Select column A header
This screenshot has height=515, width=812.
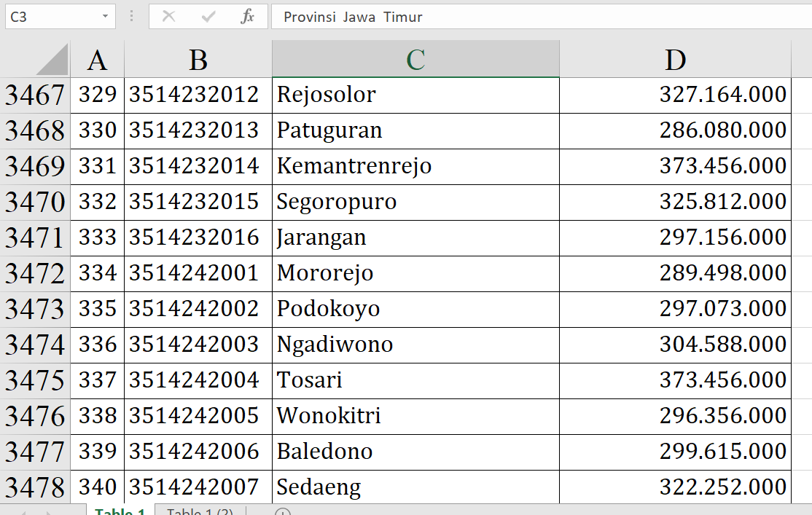coord(97,60)
